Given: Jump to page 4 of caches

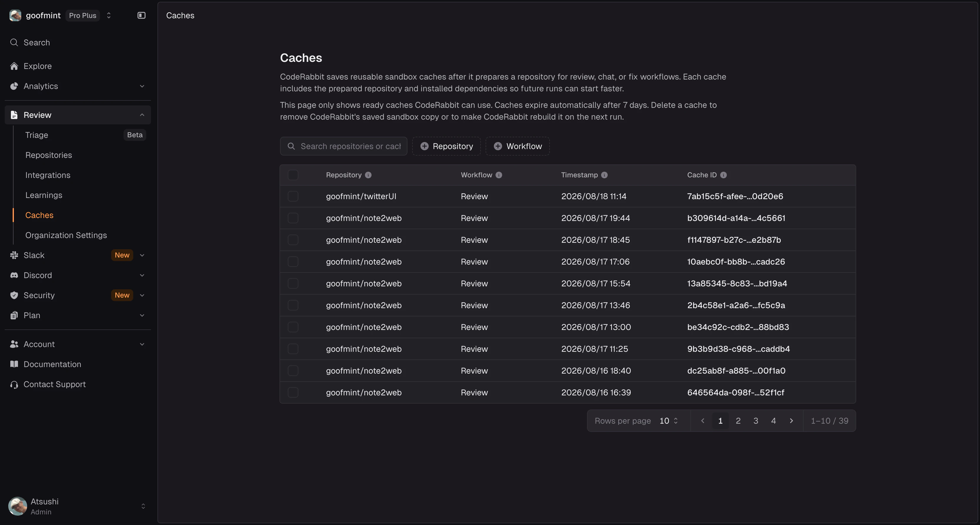Looking at the screenshot, I should click(x=773, y=421).
